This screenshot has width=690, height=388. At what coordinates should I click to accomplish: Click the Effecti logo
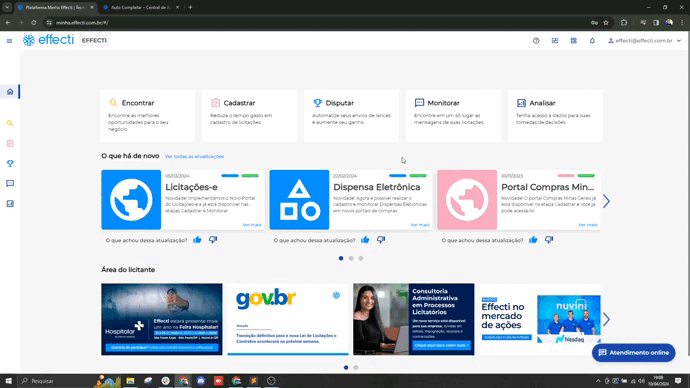tap(48, 40)
